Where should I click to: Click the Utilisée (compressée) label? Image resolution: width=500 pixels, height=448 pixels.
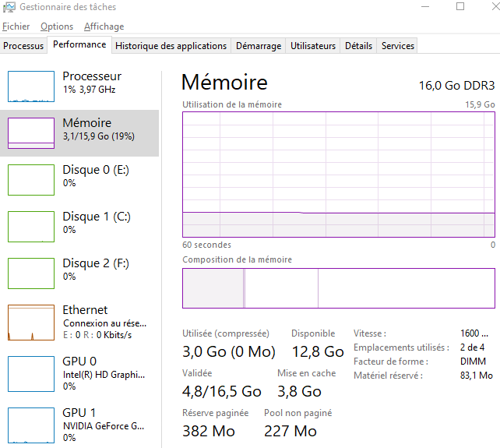tap(225, 333)
